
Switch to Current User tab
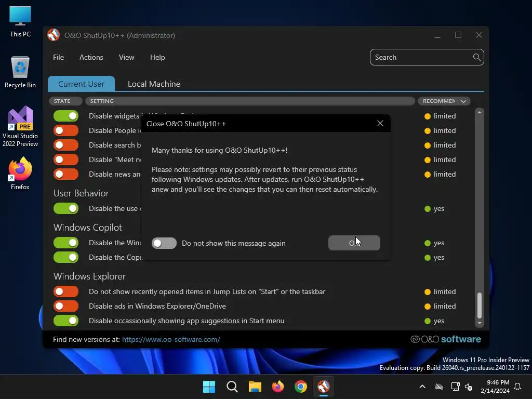[81, 84]
